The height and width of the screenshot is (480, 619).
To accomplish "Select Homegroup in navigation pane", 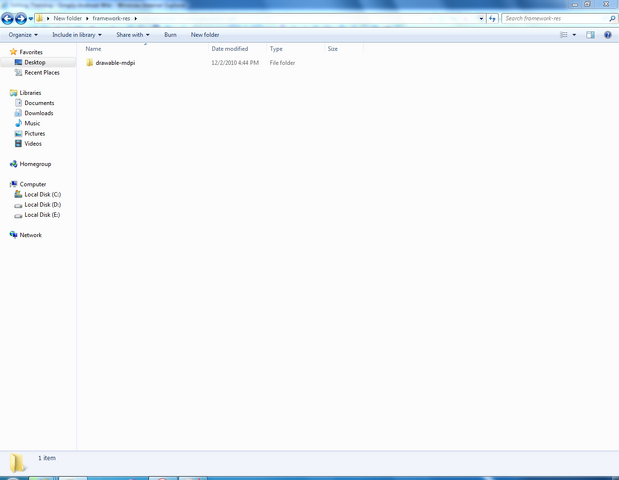I will [x=35, y=164].
